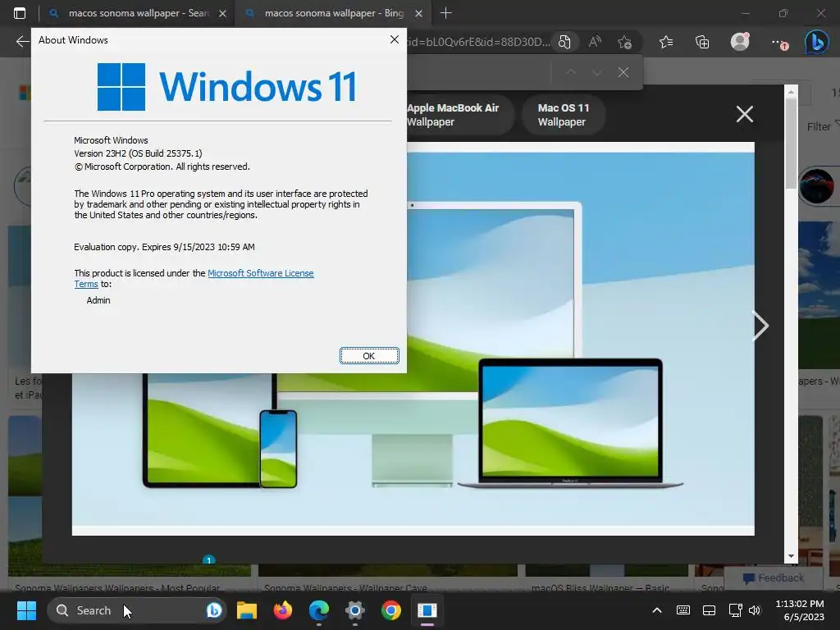This screenshot has height=630, width=840.
Task: Open the Bing Chat sidebar button
Action: pyautogui.click(x=816, y=42)
